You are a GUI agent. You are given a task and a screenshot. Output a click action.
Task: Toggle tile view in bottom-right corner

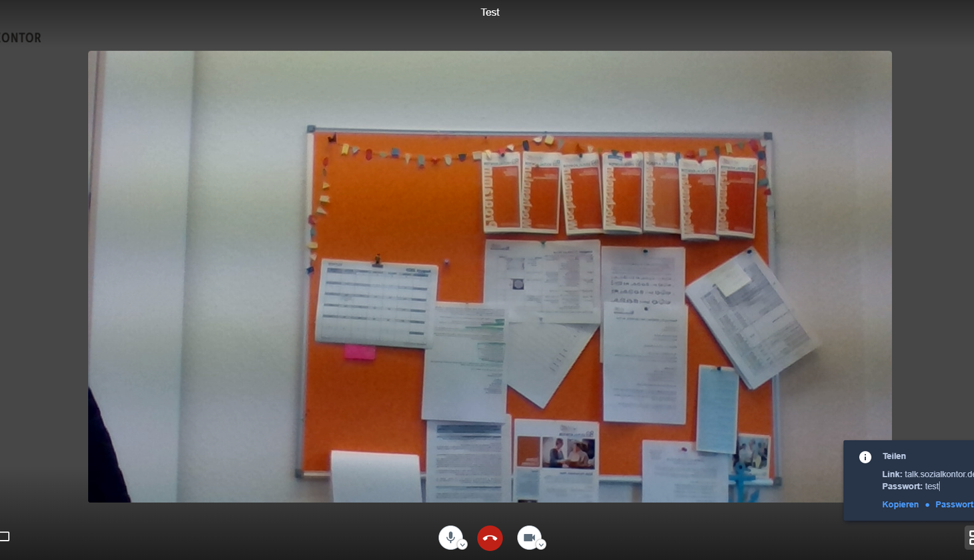click(969, 537)
